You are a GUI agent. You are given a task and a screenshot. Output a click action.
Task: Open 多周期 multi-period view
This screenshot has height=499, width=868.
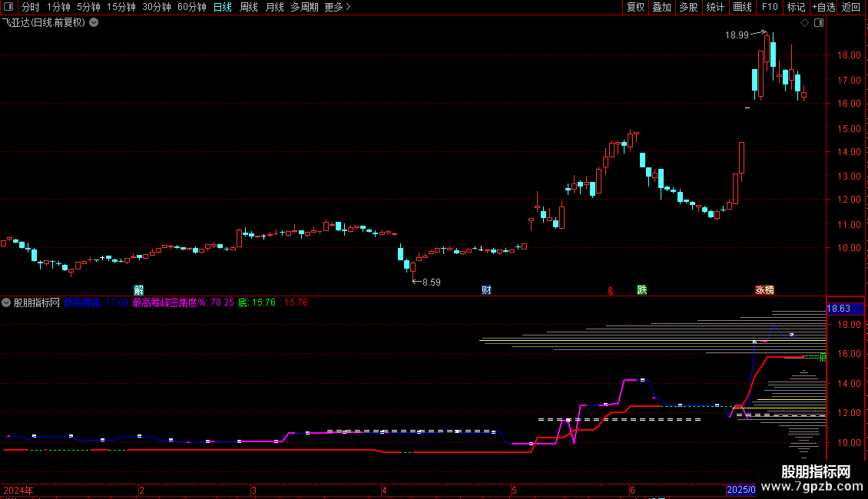[x=304, y=7]
